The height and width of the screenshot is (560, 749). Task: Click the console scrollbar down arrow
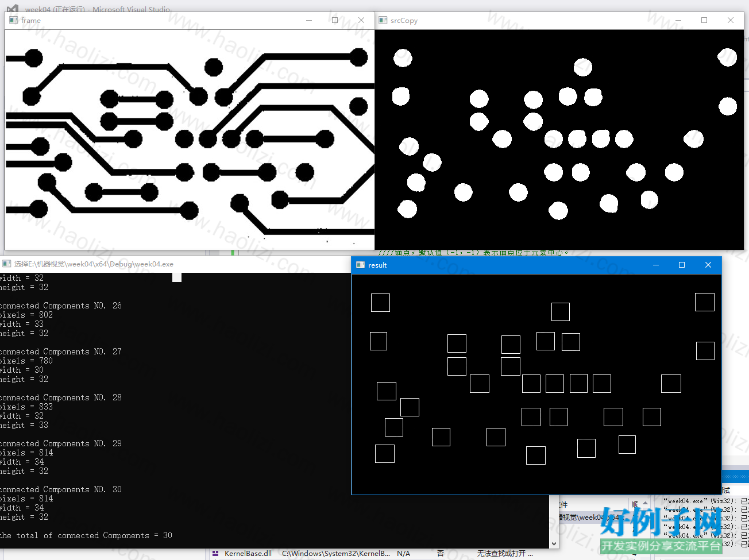click(x=554, y=543)
